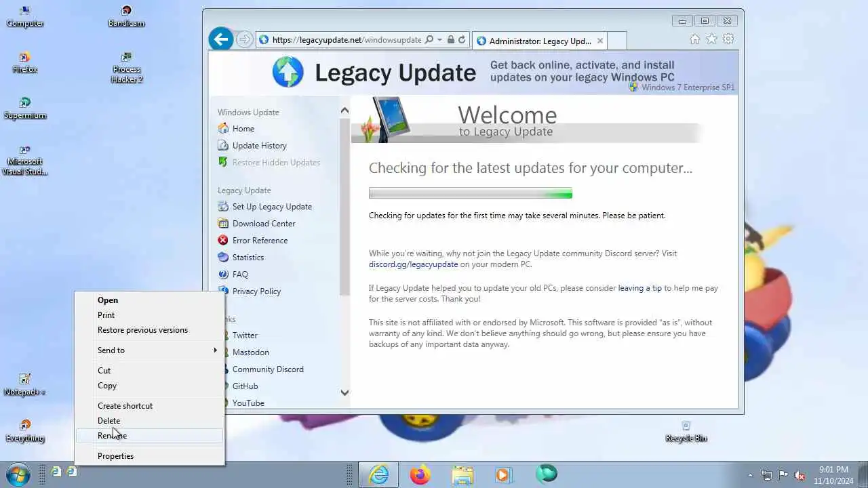This screenshot has height=488, width=868.
Task: Click the Download Center sidebar icon
Action: tap(223, 223)
